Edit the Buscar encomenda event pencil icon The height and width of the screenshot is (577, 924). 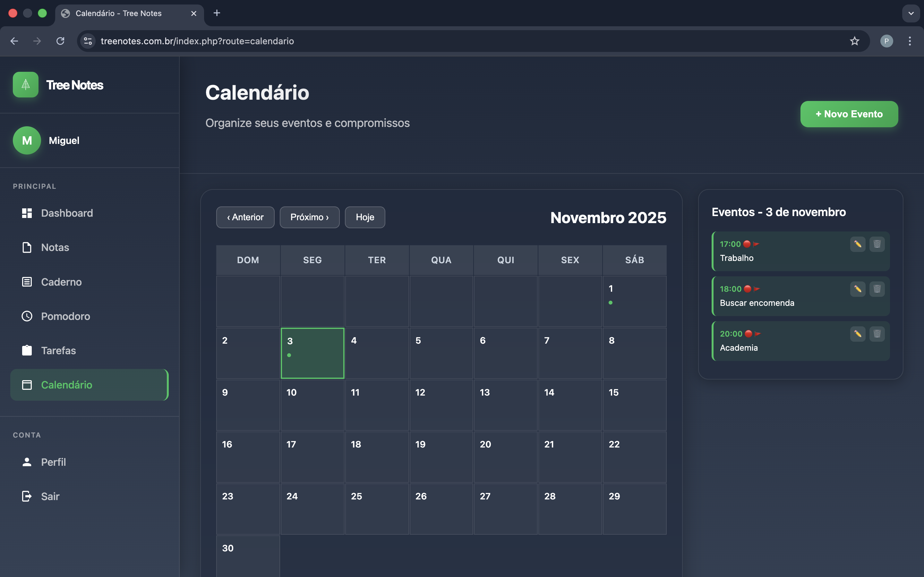pyautogui.click(x=858, y=289)
